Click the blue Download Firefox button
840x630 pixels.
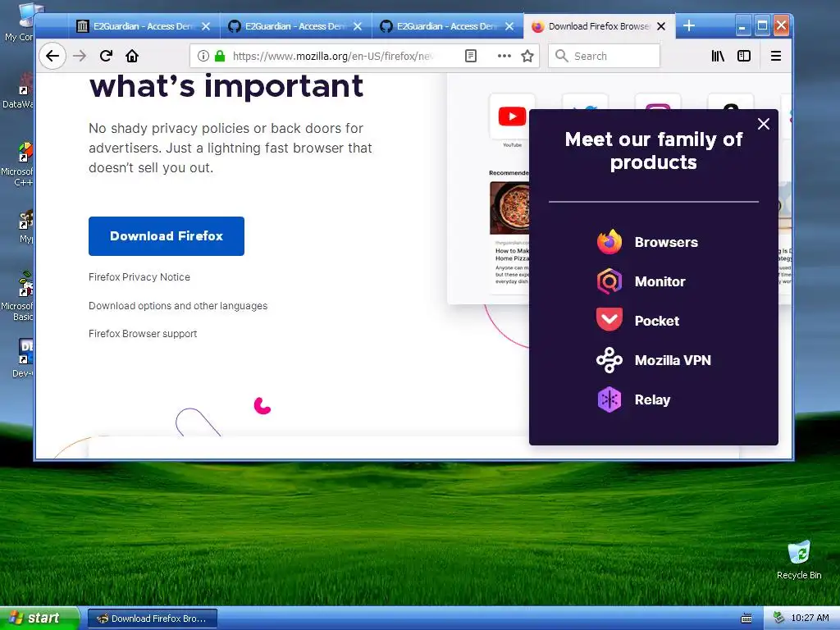pos(166,236)
